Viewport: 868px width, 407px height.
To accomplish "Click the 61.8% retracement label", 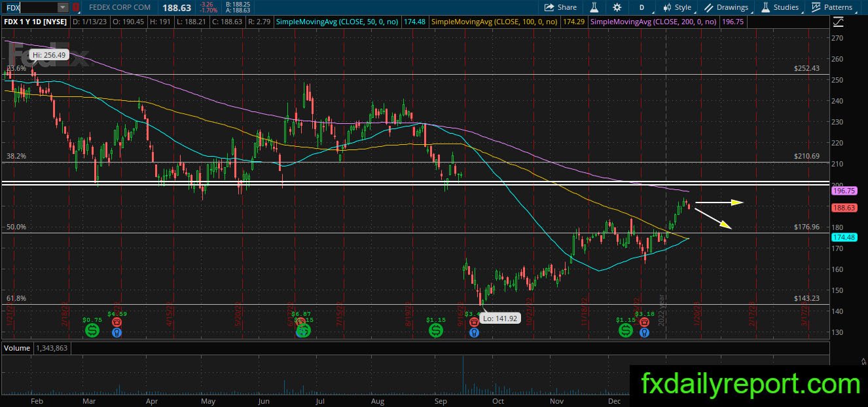I will point(16,298).
